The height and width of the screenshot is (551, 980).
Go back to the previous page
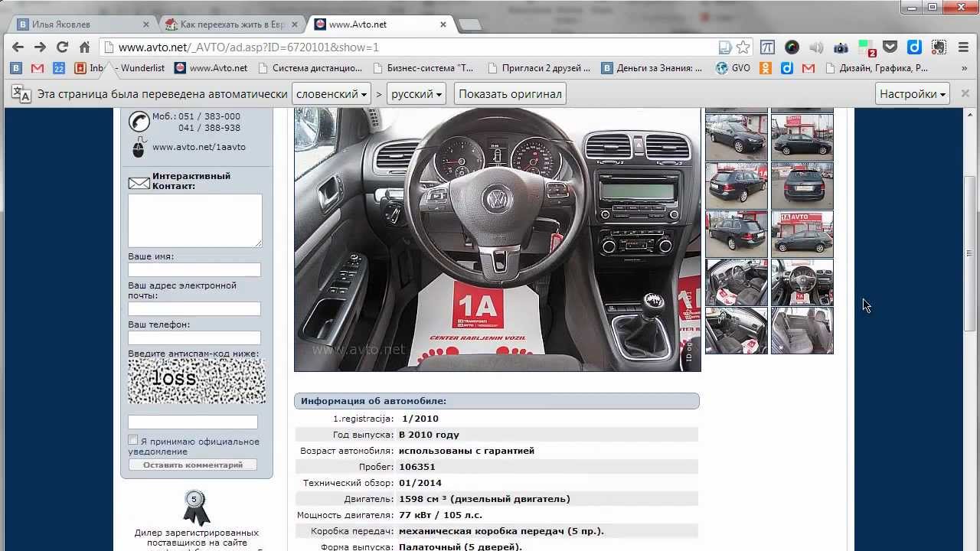click(x=18, y=47)
